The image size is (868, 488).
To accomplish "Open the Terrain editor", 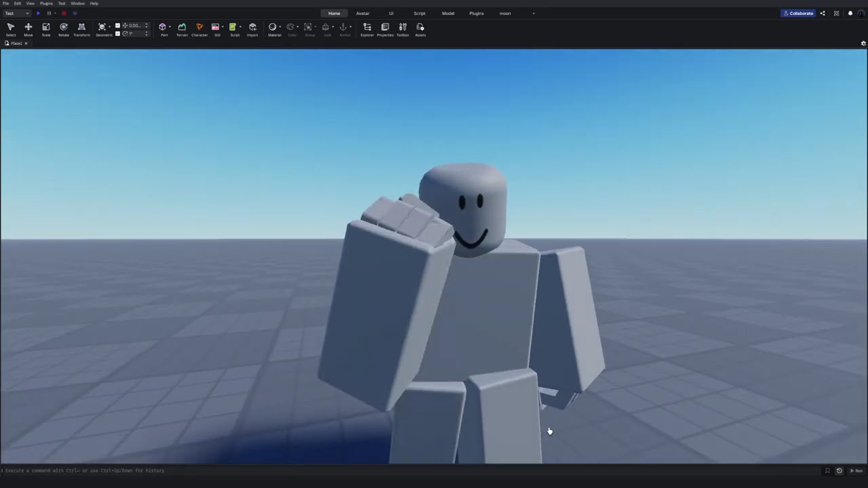I will pos(182,29).
